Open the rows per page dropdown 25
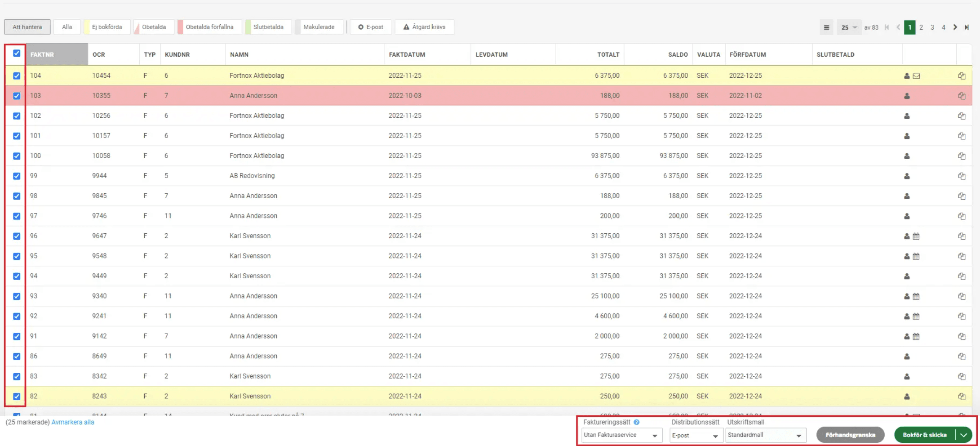The height and width of the screenshot is (446, 980). pyautogui.click(x=849, y=27)
